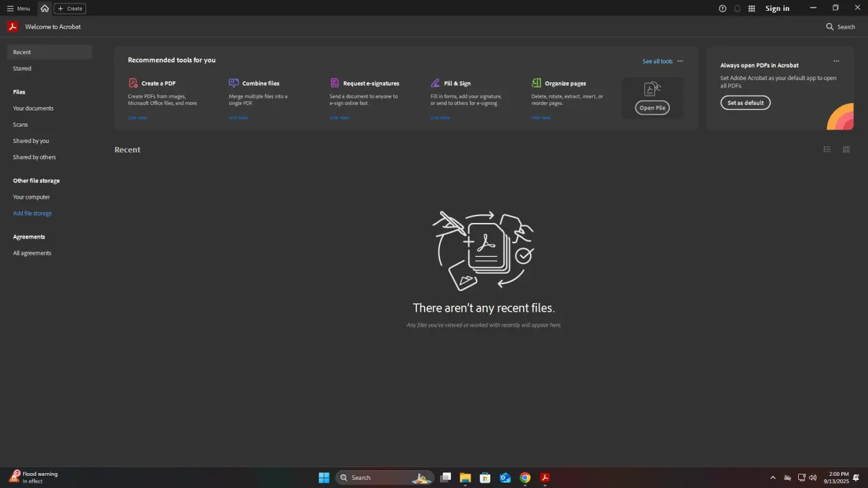Open File Explorer from taskbar
The width and height of the screenshot is (868, 488).
point(465,477)
